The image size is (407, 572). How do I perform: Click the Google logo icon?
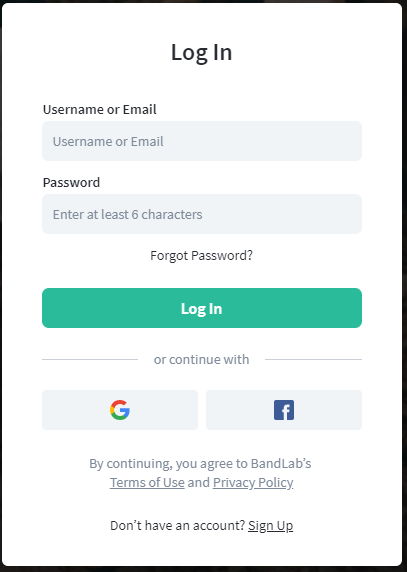pyautogui.click(x=120, y=410)
